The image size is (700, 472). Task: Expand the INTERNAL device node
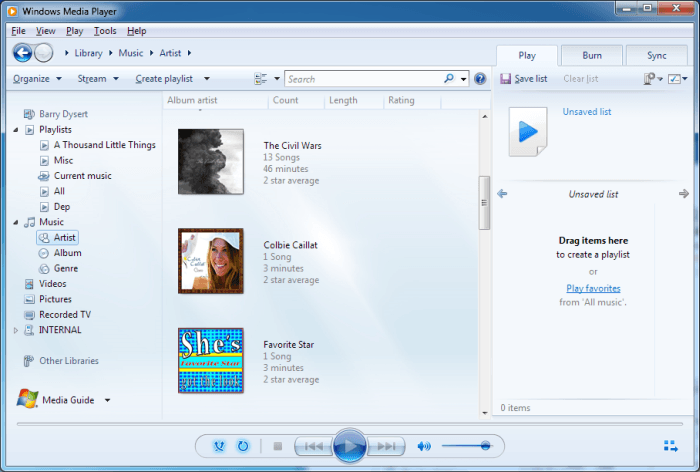coord(16,330)
